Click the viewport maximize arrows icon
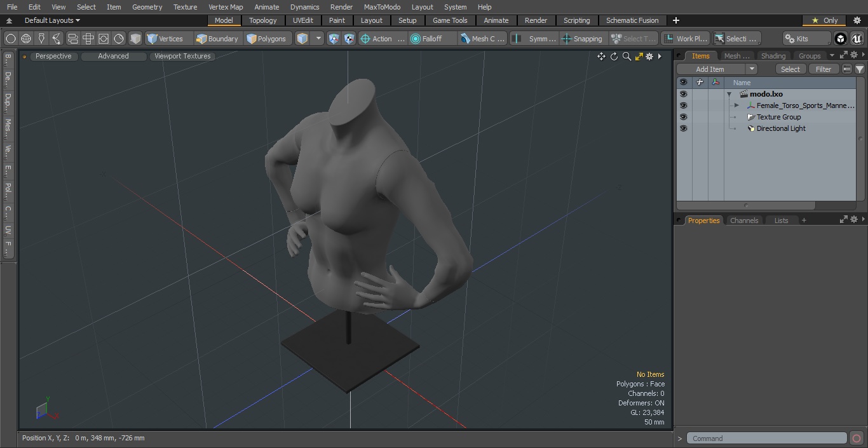Viewport: 868px width, 448px height. [639, 57]
